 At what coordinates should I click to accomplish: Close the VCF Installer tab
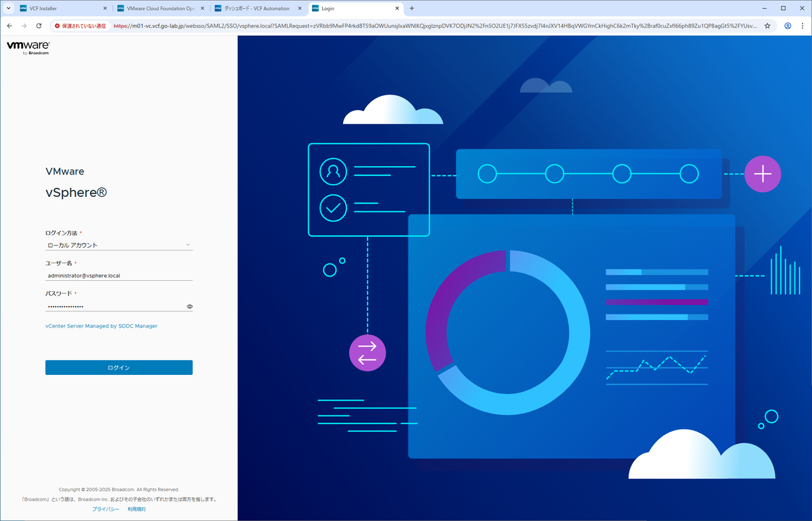click(x=104, y=8)
